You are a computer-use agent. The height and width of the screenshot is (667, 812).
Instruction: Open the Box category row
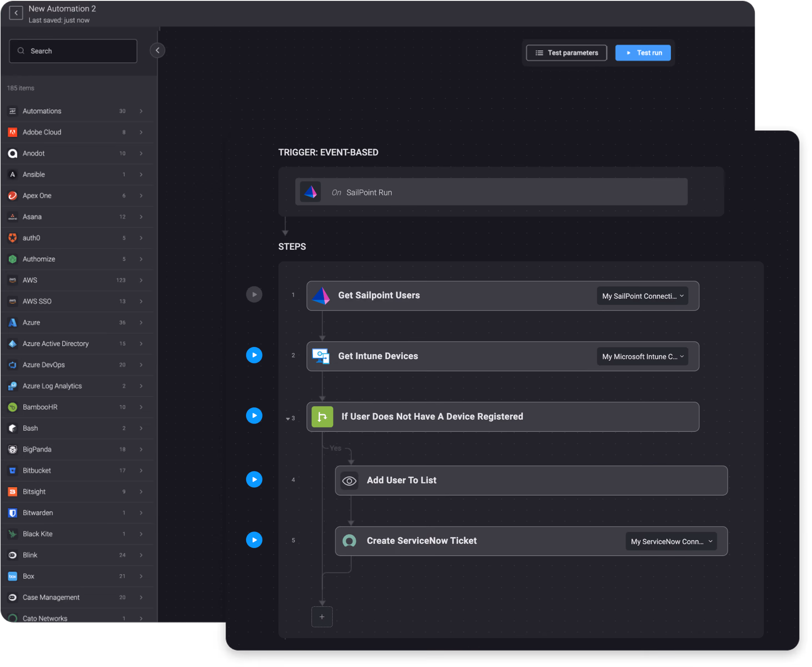coord(77,576)
